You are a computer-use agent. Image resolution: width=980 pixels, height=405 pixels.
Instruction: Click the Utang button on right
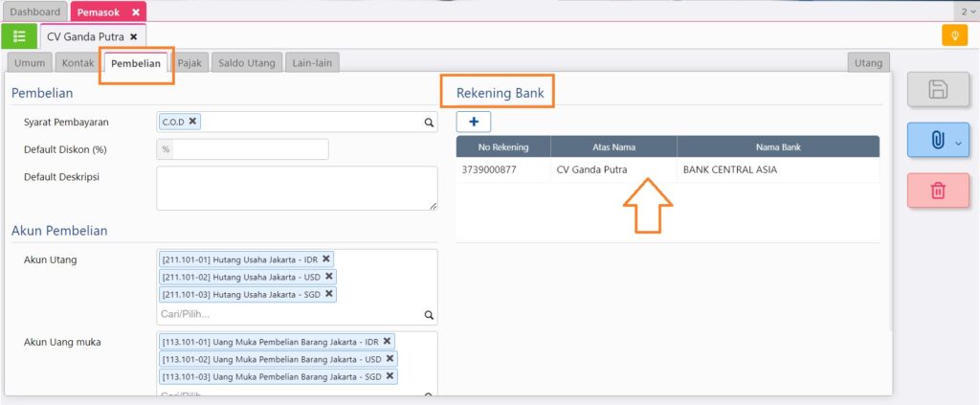(868, 63)
